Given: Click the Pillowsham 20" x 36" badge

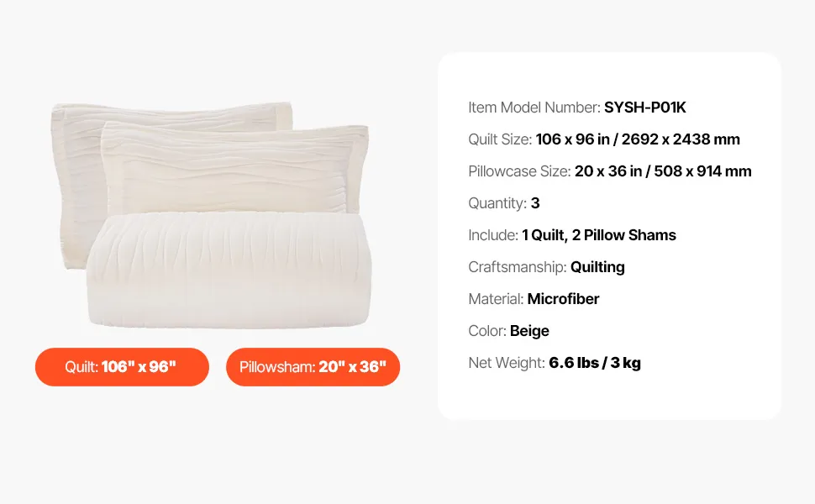Looking at the screenshot, I should (313, 367).
